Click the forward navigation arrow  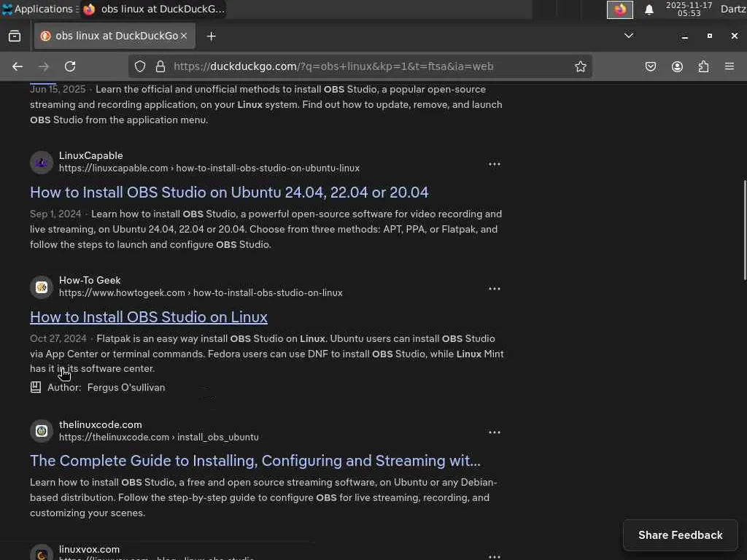click(x=44, y=66)
